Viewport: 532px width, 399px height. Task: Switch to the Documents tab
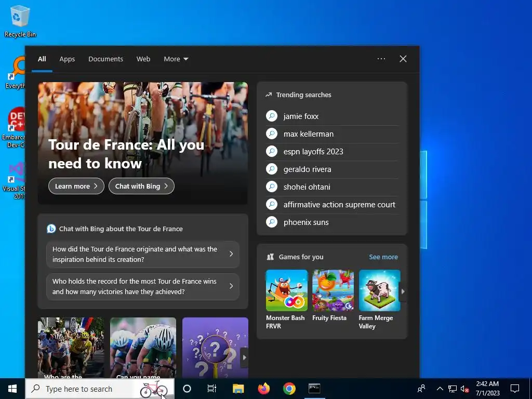pyautogui.click(x=106, y=59)
